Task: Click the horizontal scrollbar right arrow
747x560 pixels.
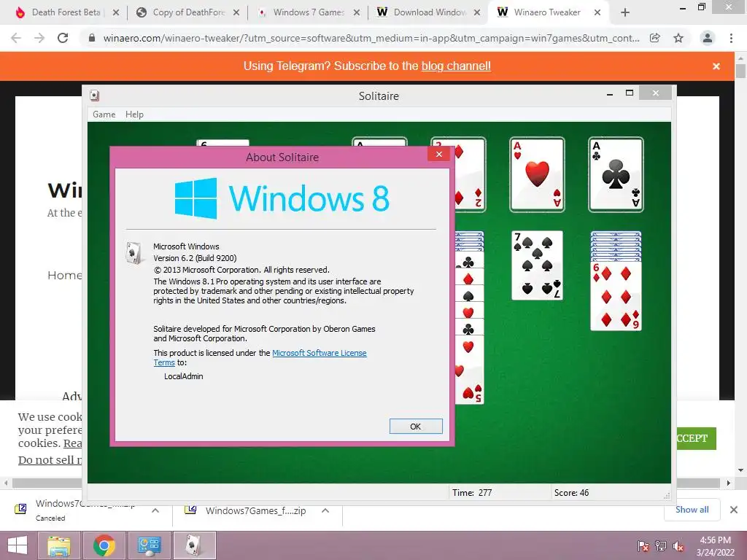Action: click(x=729, y=483)
